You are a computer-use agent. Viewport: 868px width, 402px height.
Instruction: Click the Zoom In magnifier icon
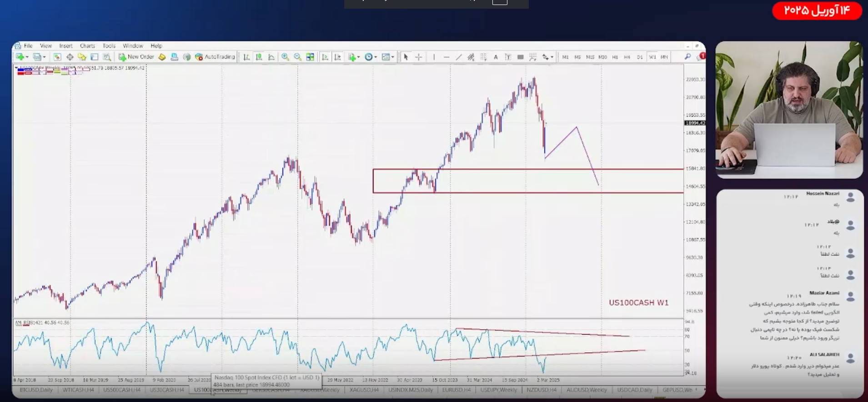pyautogui.click(x=285, y=57)
